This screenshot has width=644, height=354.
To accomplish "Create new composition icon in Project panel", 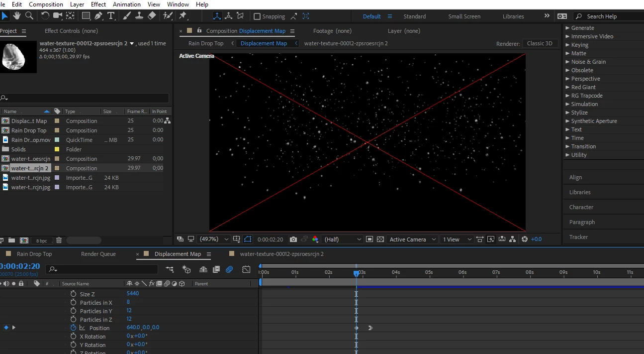I will pos(24,240).
